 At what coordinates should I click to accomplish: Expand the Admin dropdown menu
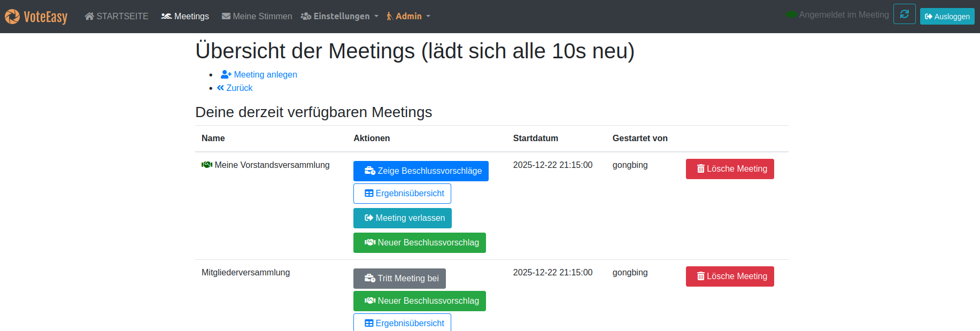tap(408, 16)
